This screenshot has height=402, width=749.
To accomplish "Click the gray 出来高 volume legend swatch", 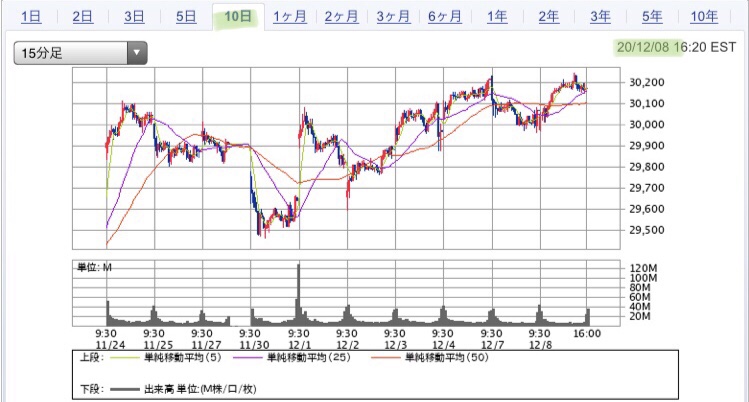I will [x=125, y=390].
